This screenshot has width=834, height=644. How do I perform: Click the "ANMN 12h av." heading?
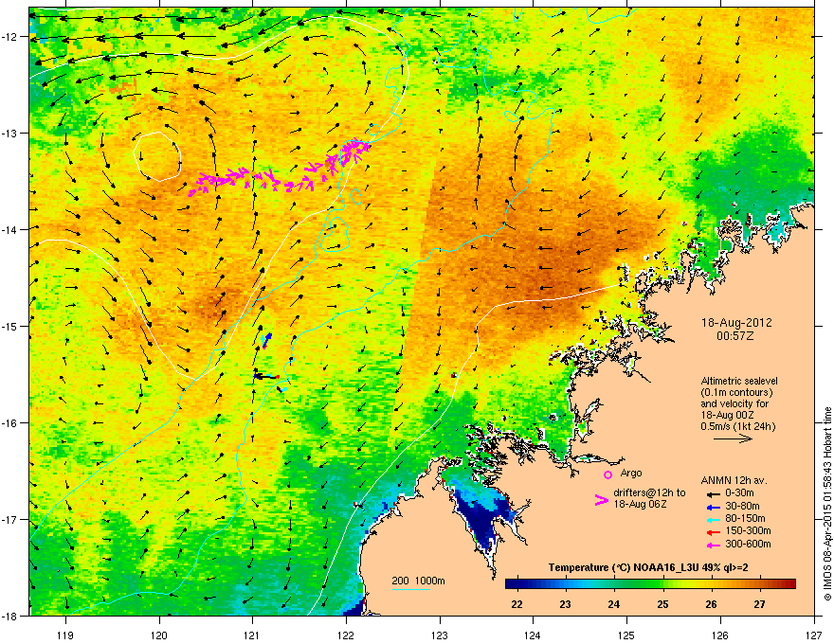(x=734, y=481)
